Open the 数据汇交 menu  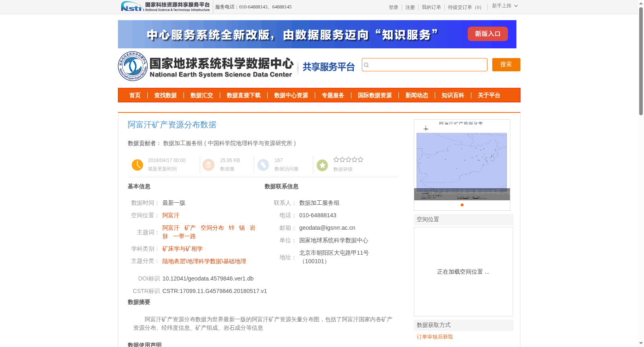pyautogui.click(x=202, y=95)
